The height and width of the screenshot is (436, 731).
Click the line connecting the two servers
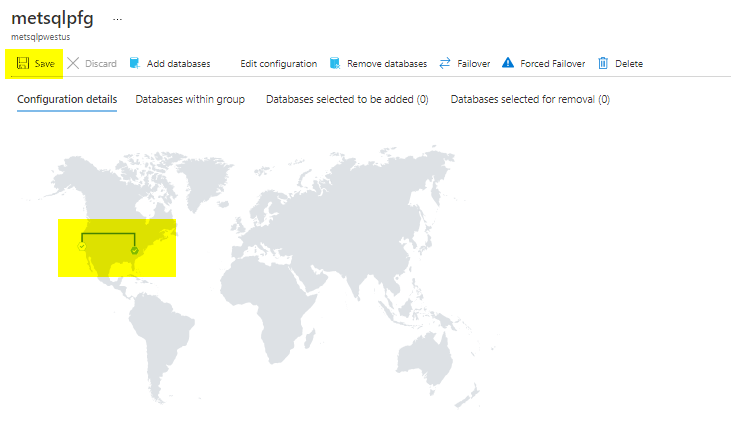pyautogui.click(x=108, y=234)
